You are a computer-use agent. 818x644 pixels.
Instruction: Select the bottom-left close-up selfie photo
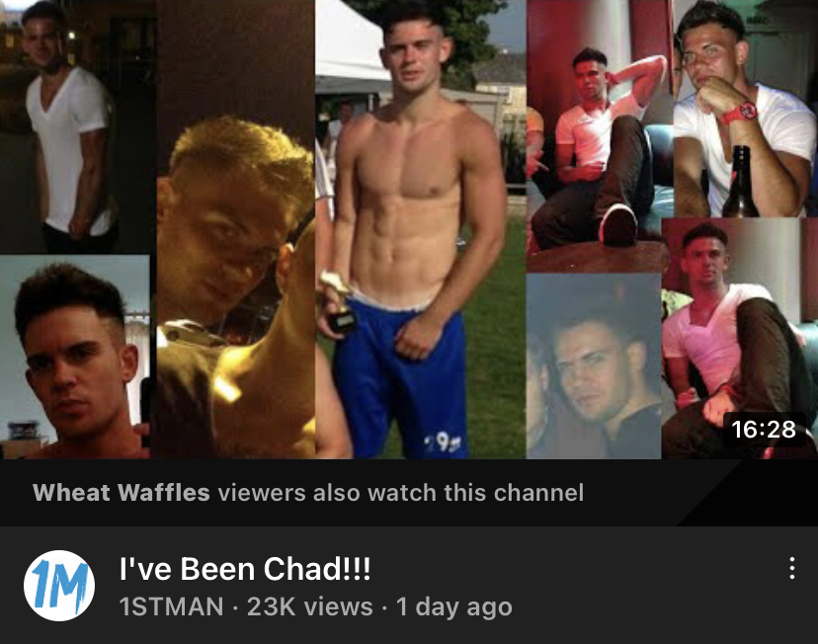tap(75, 358)
